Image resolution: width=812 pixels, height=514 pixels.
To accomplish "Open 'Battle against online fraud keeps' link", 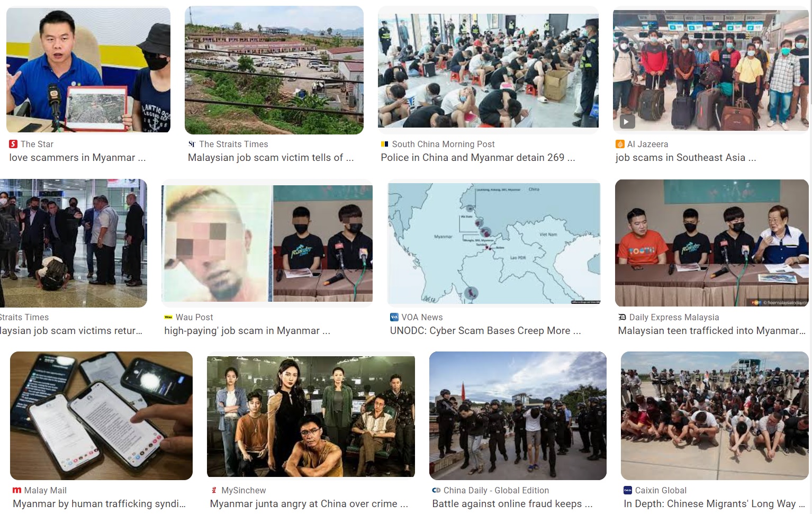I will (x=512, y=504).
